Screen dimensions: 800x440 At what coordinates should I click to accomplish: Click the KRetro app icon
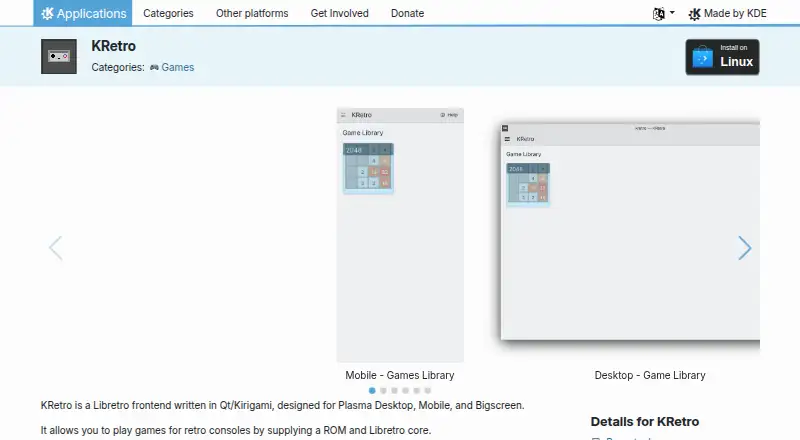tap(59, 57)
